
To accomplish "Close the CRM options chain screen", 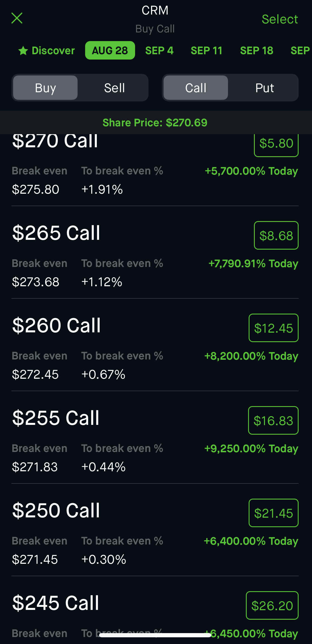I will pos(17,18).
